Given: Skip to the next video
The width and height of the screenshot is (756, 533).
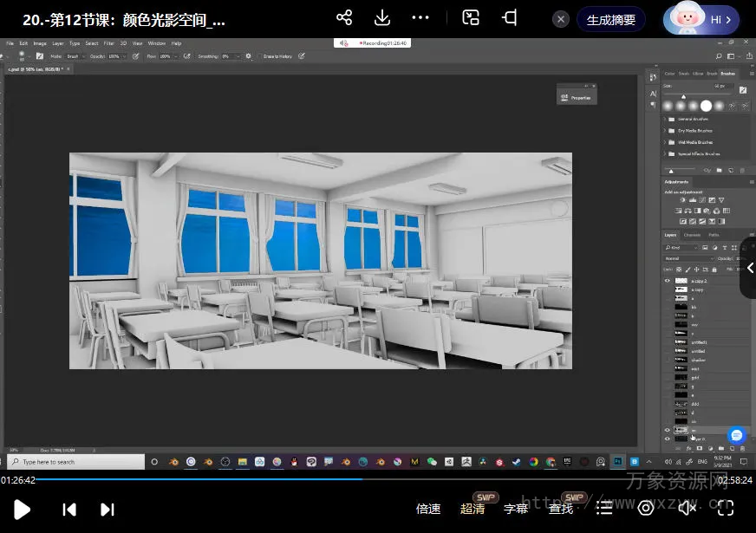Looking at the screenshot, I should pos(108,510).
